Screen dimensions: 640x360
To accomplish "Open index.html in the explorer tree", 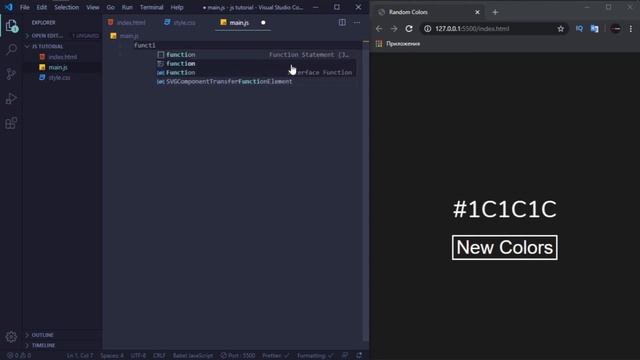I will (62, 57).
